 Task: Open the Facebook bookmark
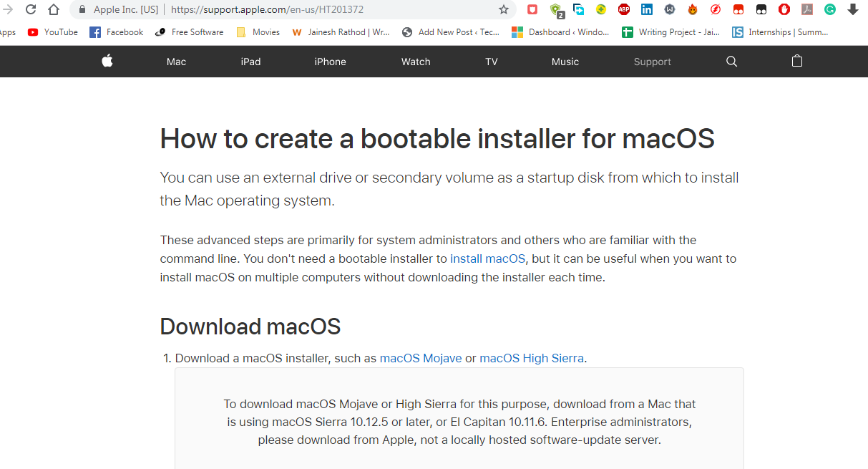point(117,32)
